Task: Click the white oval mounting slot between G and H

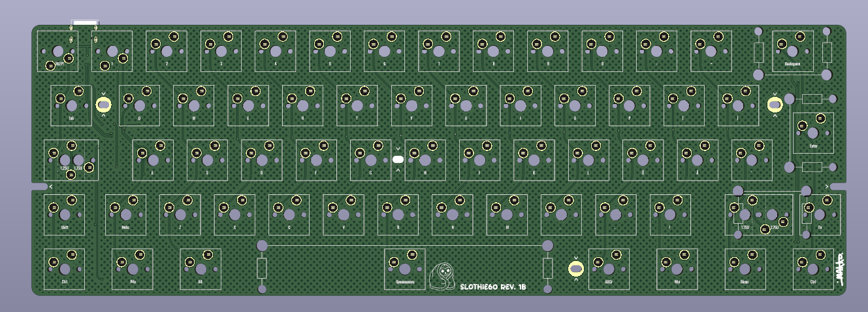Action: coord(398,159)
